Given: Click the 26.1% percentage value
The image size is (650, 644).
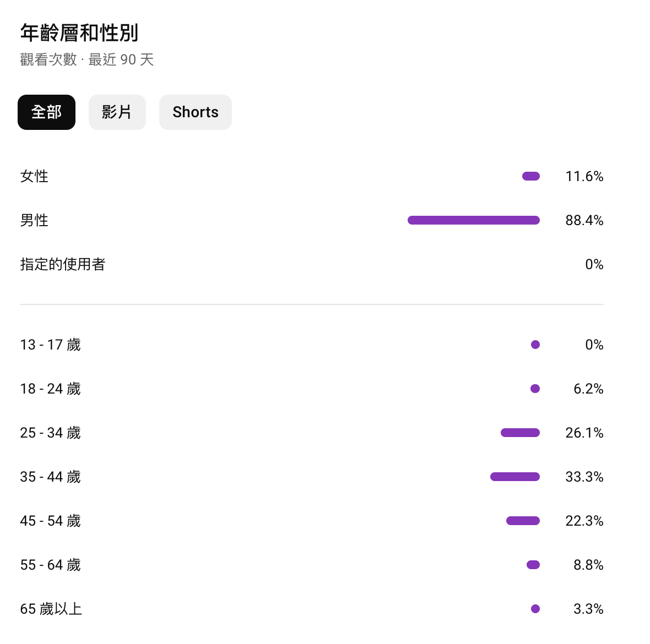Looking at the screenshot, I should (584, 433).
